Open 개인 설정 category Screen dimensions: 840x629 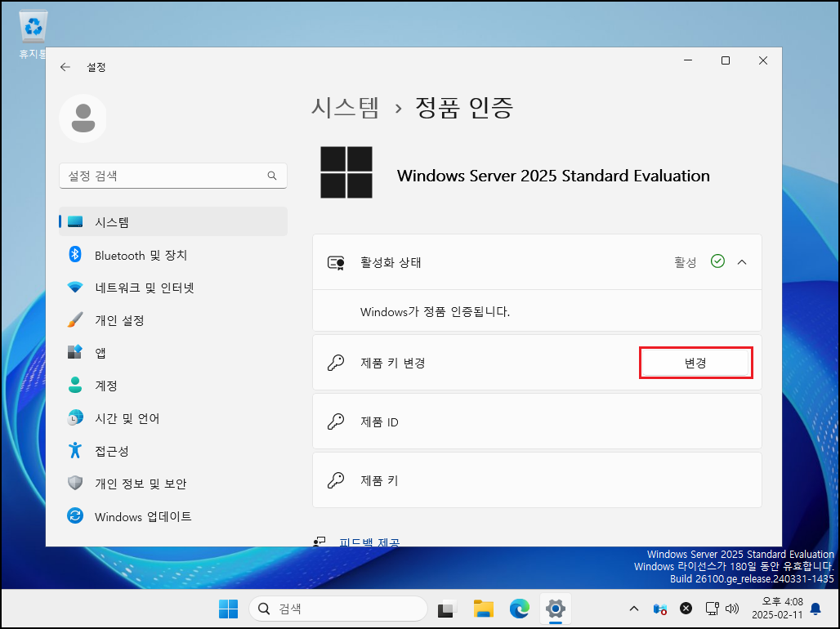point(173,320)
